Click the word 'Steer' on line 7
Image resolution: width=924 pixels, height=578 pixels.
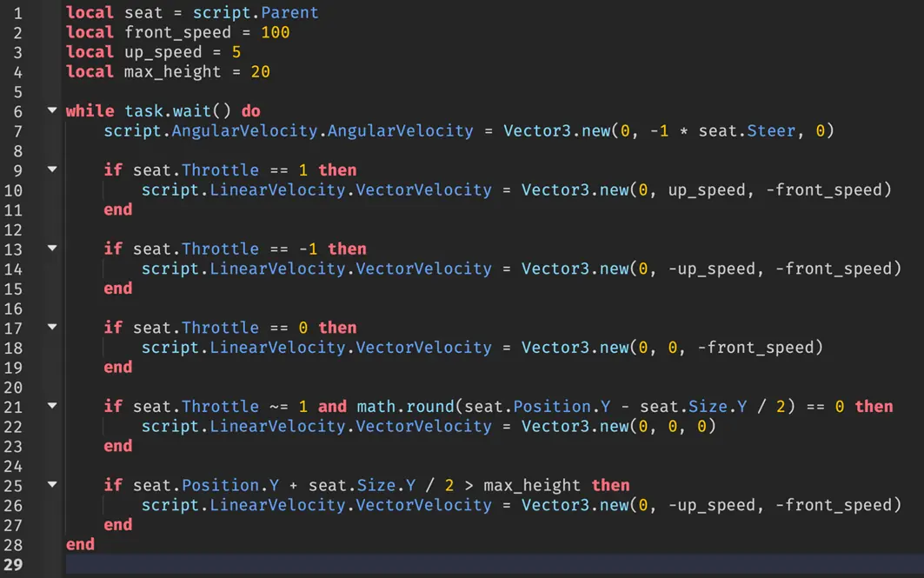(x=771, y=130)
